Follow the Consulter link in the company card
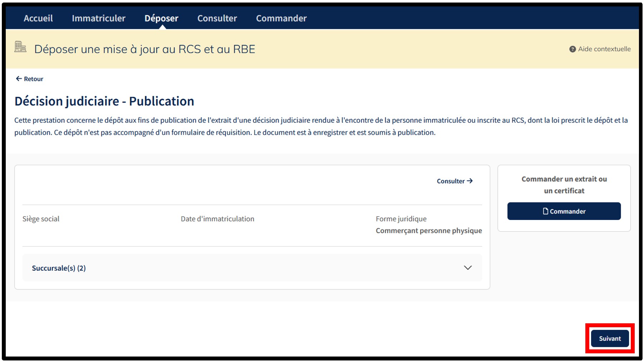The image size is (644, 363). click(451, 181)
